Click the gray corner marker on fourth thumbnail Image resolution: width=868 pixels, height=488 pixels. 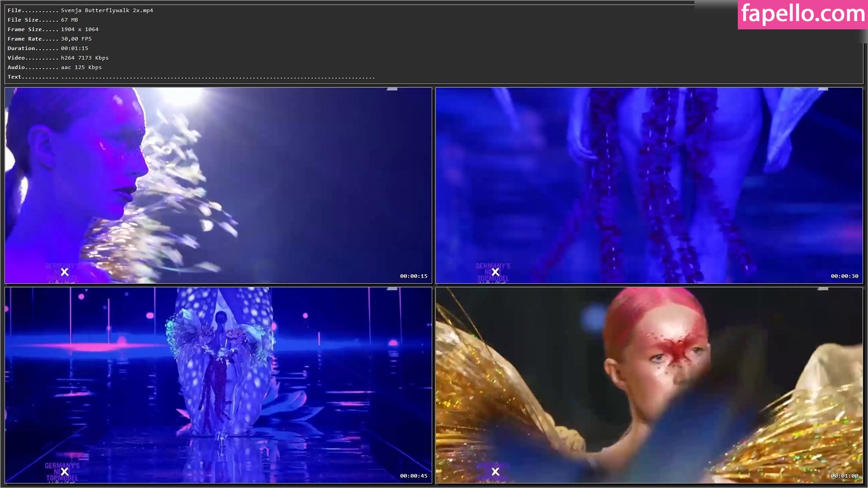[823, 289]
